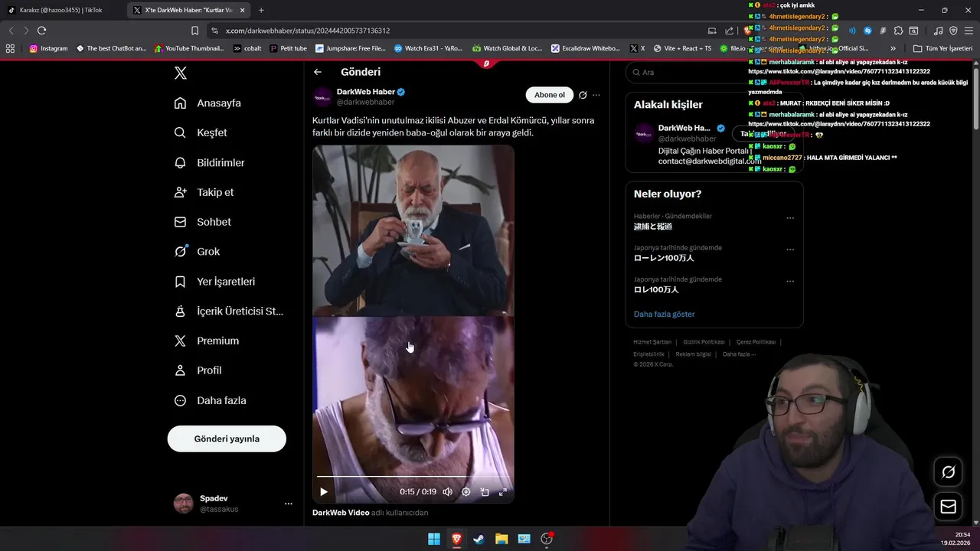
Task: Toggle picture-in-picture for video
Action: [485, 492]
